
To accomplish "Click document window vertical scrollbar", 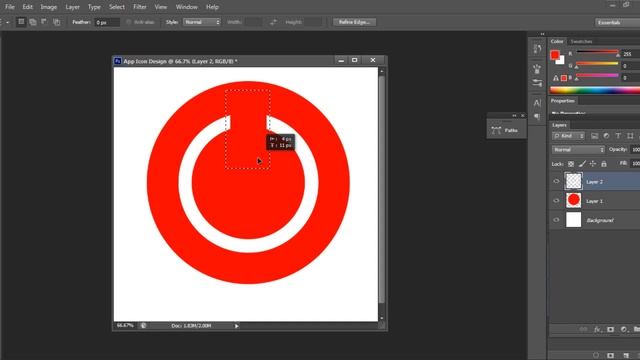I will coord(382,189).
